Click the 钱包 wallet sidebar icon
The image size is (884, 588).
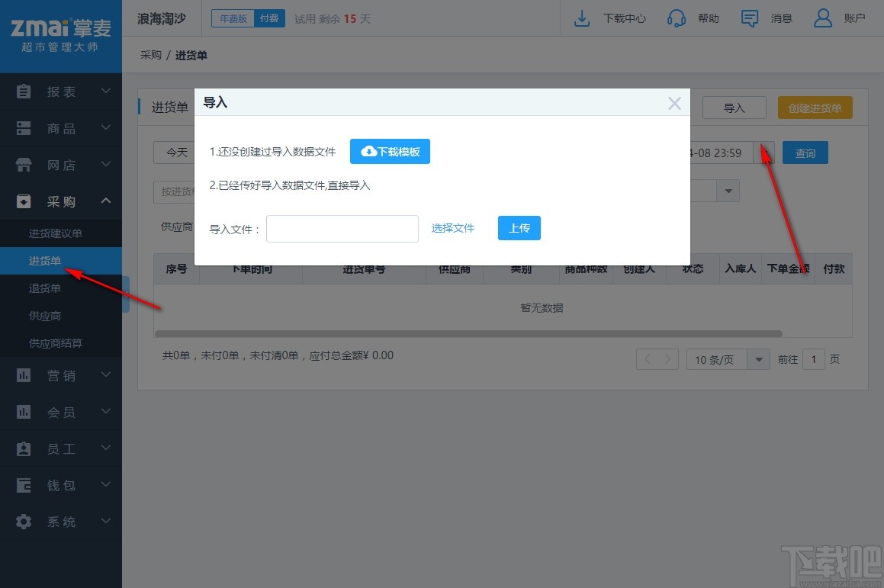23,485
